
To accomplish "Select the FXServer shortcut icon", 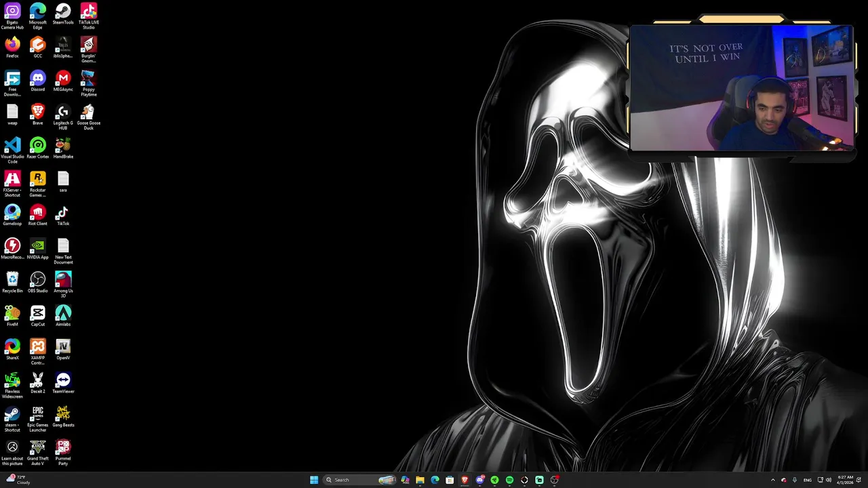I will (12, 184).
